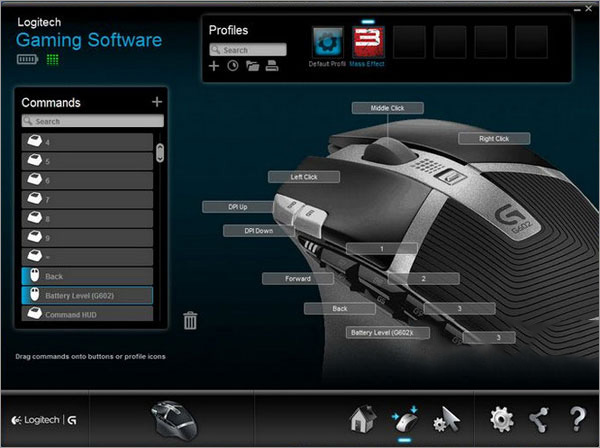Select the Back command in the Commands list
The width and height of the screenshot is (600, 448).
[x=87, y=276]
